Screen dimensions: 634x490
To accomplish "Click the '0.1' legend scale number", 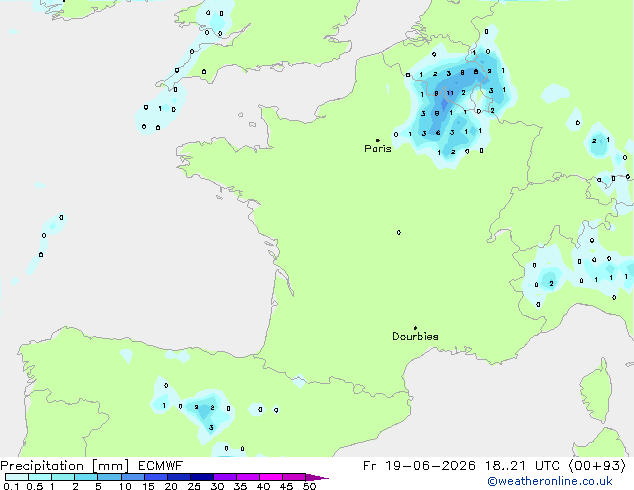I will (x=11, y=486).
